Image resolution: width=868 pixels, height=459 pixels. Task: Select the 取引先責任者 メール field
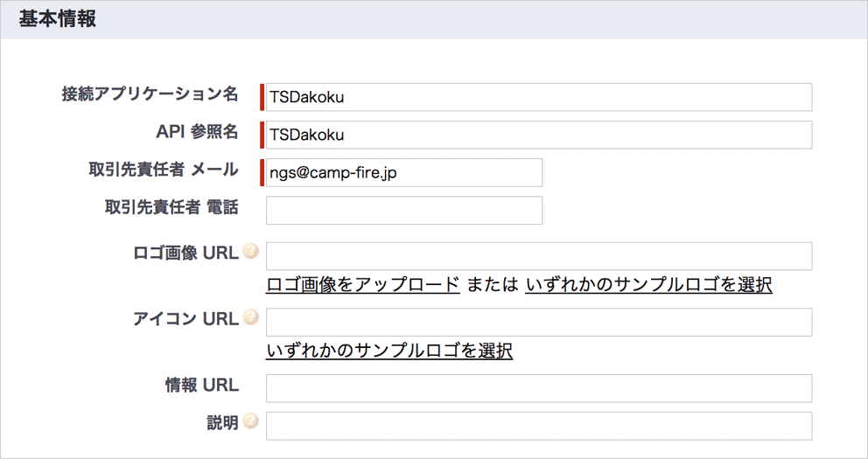click(403, 173)
